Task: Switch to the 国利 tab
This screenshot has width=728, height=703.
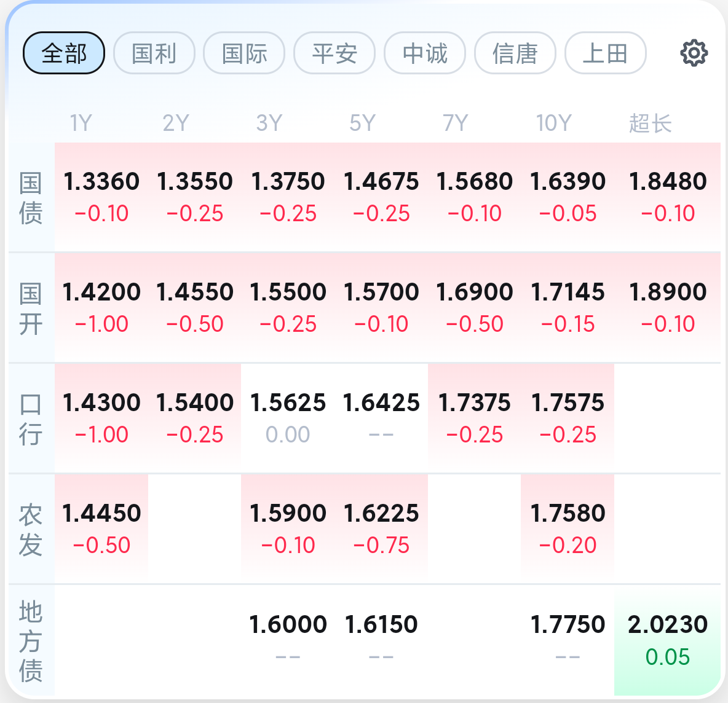Action: tap(154, 53)
